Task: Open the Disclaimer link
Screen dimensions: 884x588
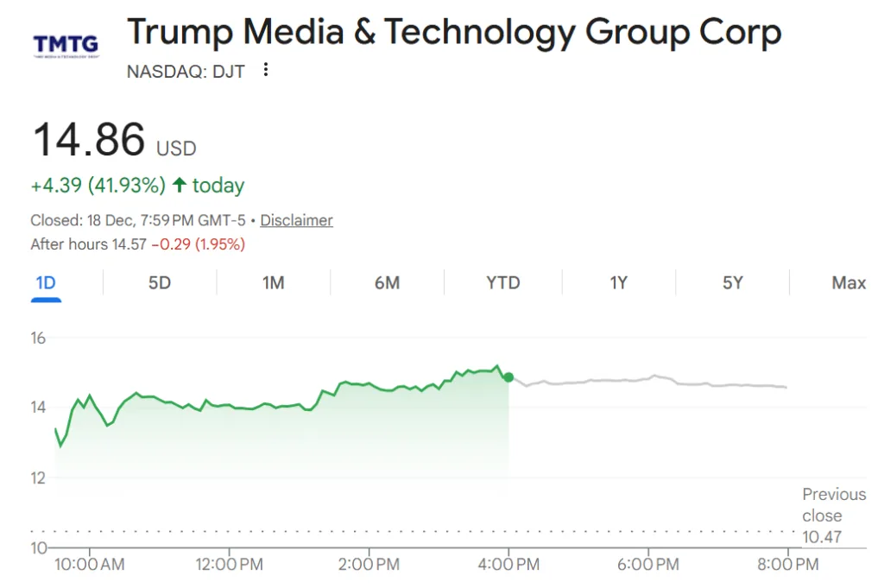Action: [x=296, y=220]
